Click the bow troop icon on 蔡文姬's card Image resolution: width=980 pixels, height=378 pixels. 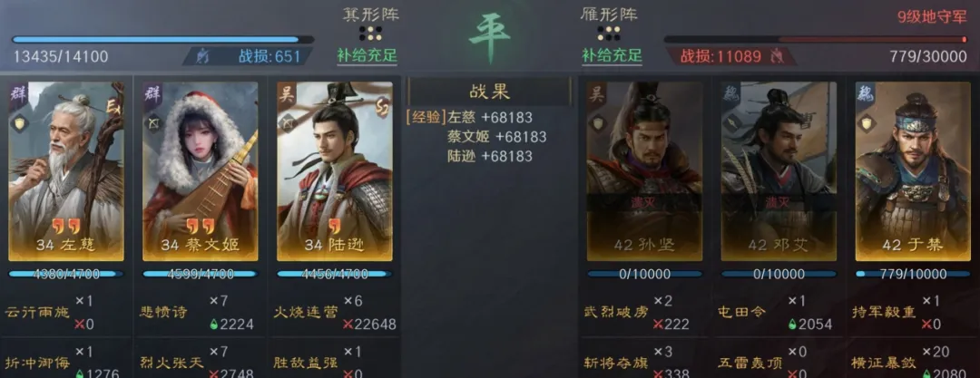(x=153, y=123)
